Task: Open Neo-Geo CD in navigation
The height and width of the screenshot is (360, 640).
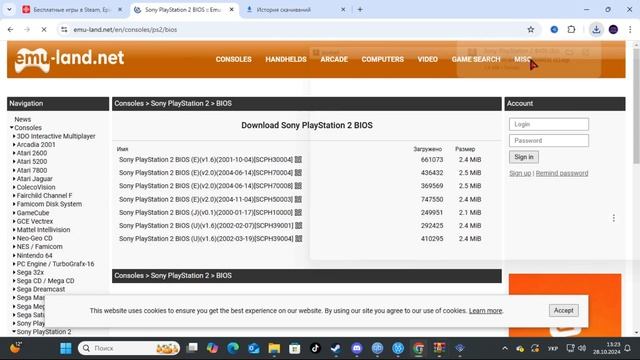Action: [34, 238]
